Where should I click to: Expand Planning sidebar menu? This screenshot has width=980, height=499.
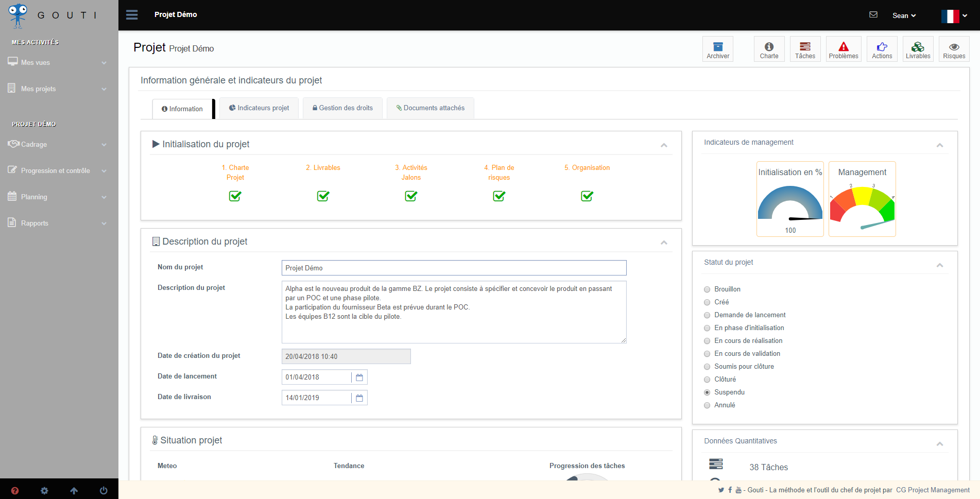tap(59, 197)
